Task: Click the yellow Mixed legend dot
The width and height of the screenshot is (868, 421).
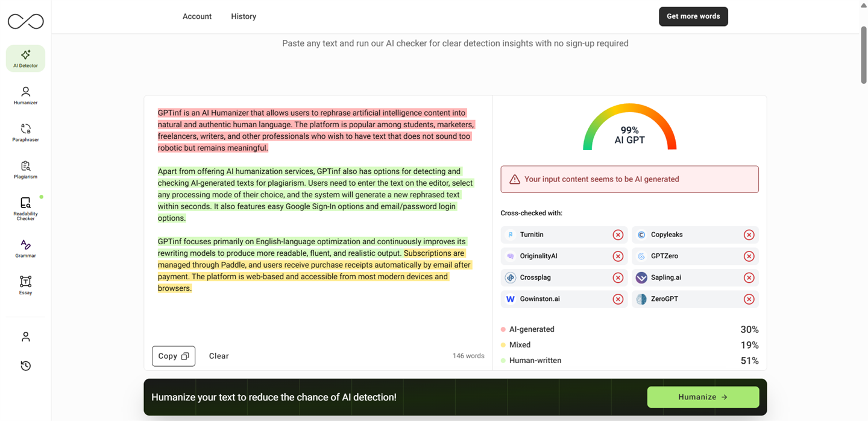Action: click(x=503, y=345)
